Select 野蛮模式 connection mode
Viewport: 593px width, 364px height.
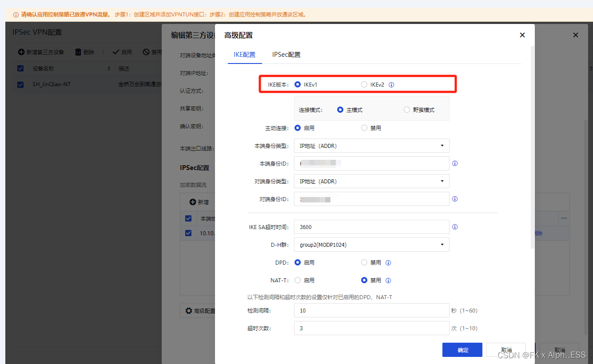tap(407, 110)
